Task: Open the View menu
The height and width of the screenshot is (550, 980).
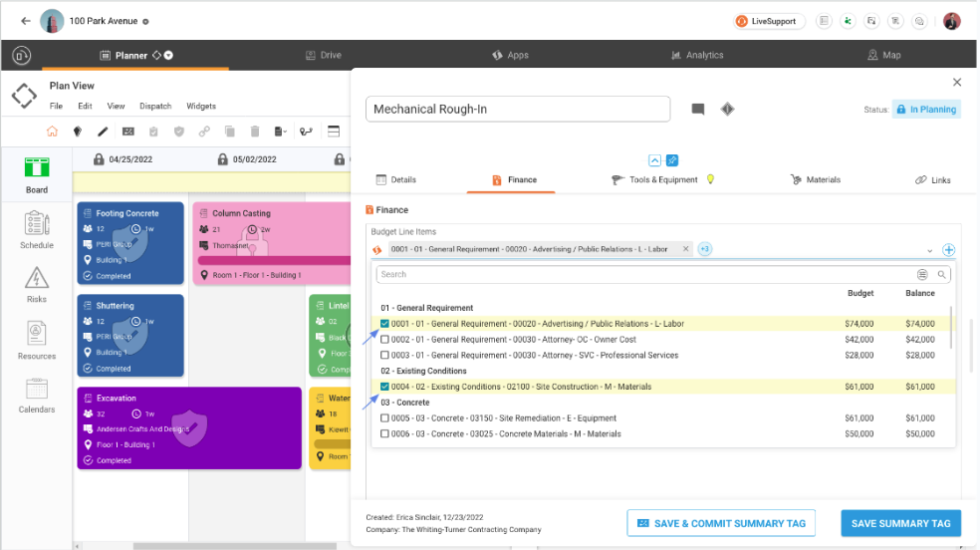Action: click(116, 106)
